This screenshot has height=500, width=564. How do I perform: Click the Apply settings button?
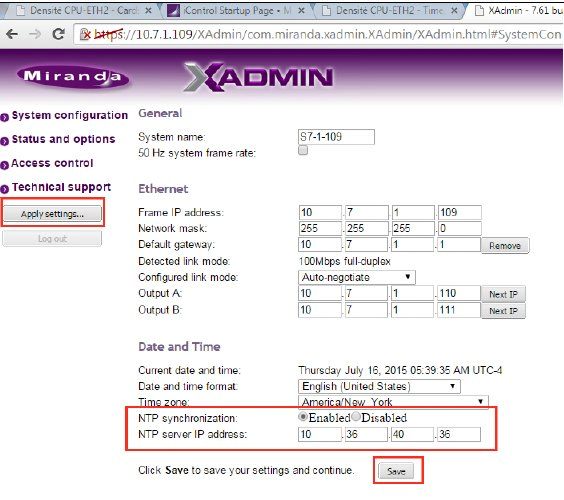click(x=52, y=214)
